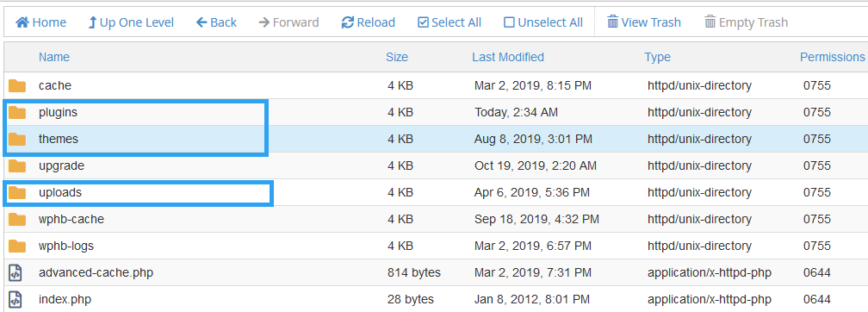Select the plugins folder icon
This screenshot has height=312, width=868.
(x=17, y=113)
